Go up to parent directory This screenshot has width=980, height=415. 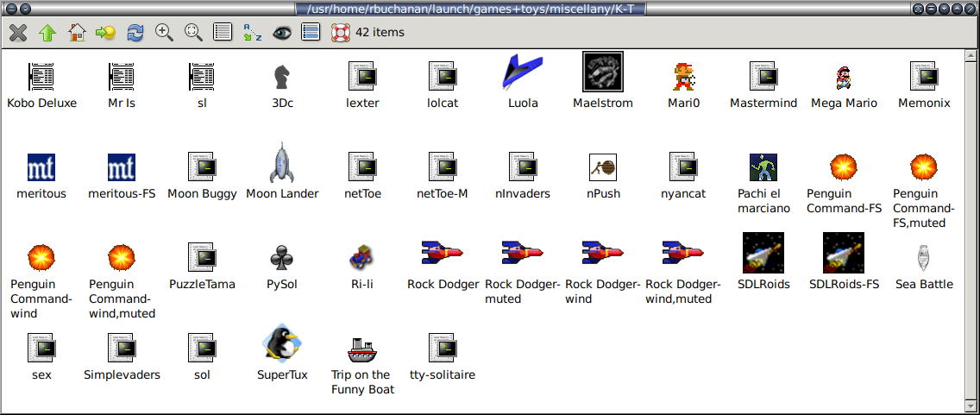click(x=47, y=32)
